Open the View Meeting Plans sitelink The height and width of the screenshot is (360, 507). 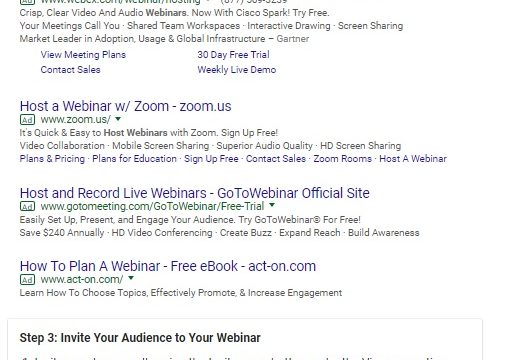[83, 55]
